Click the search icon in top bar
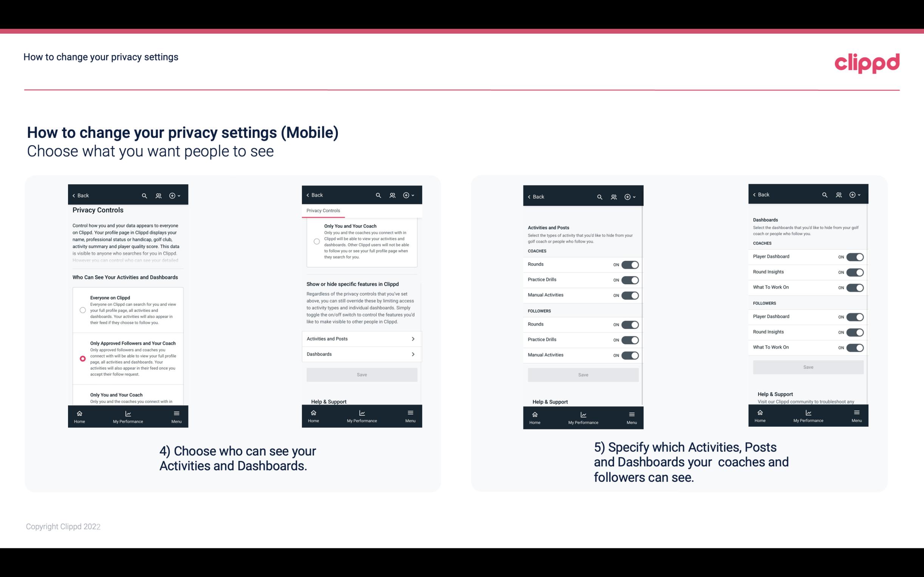 [x=144, y=196]
